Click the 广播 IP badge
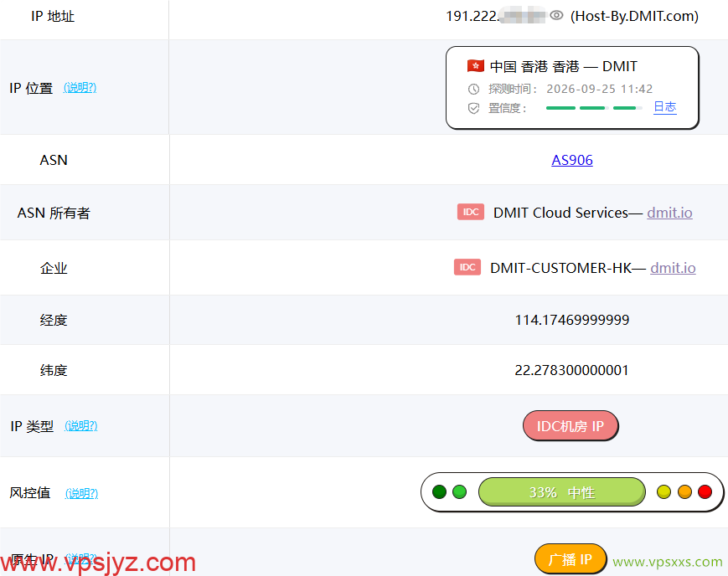This screenshot has height=576, width=728. [571, 558]
